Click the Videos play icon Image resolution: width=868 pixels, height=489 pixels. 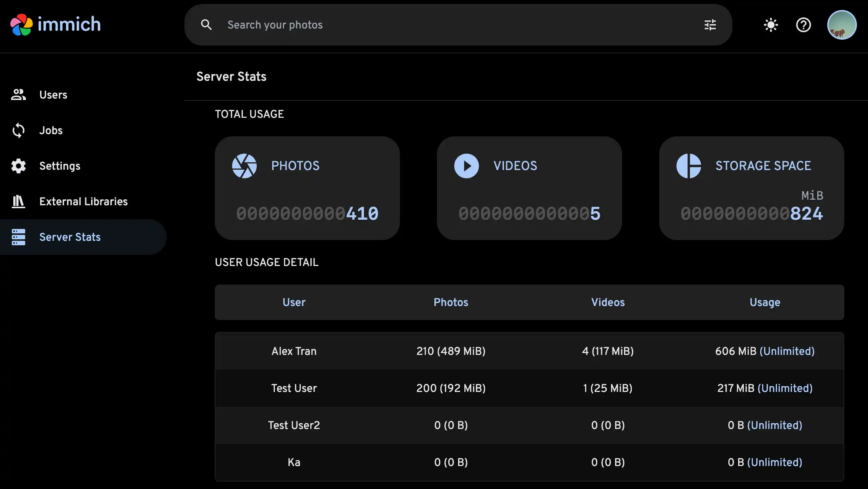[466, 166]
